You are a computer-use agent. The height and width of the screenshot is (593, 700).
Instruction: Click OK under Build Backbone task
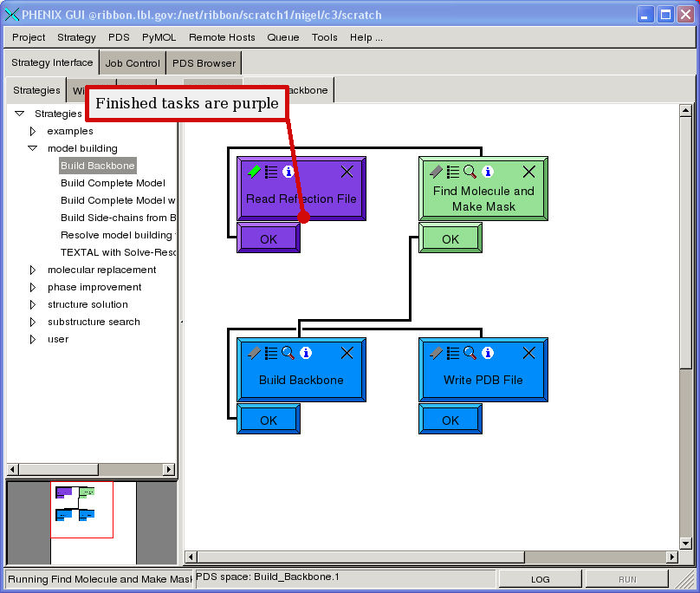click(269, 420)
